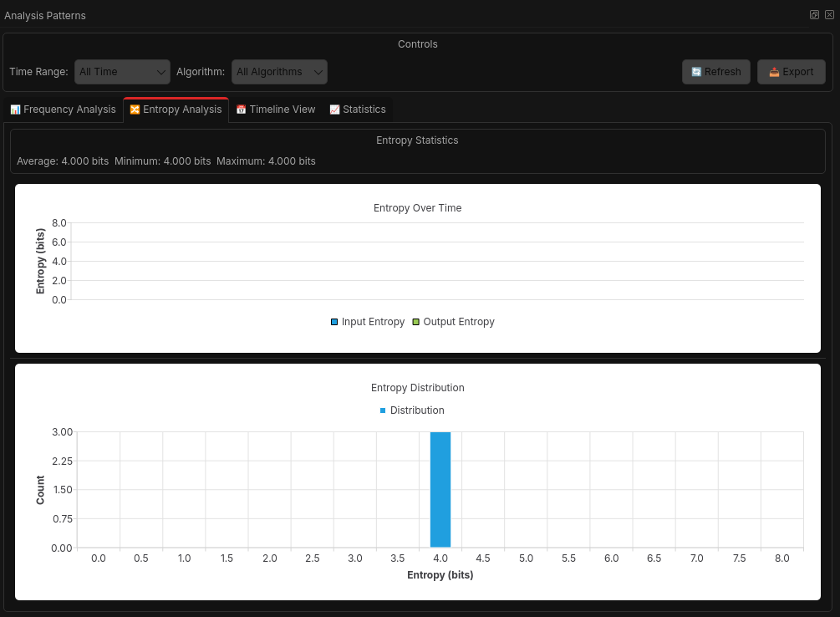Click the calendar icon on Timeline View tab

click(x=241, y=110)
